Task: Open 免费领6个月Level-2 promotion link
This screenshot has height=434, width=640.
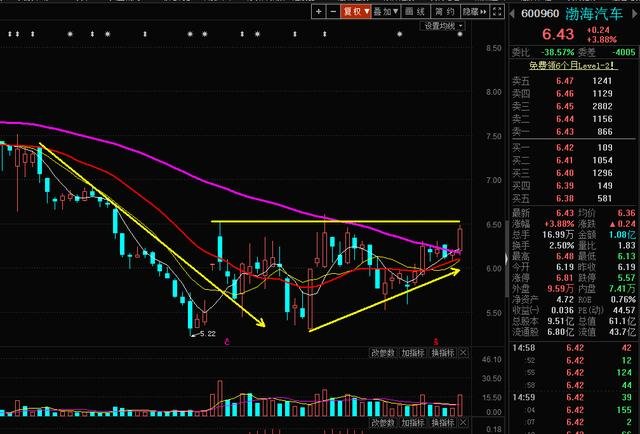Action: click(573, 65)
